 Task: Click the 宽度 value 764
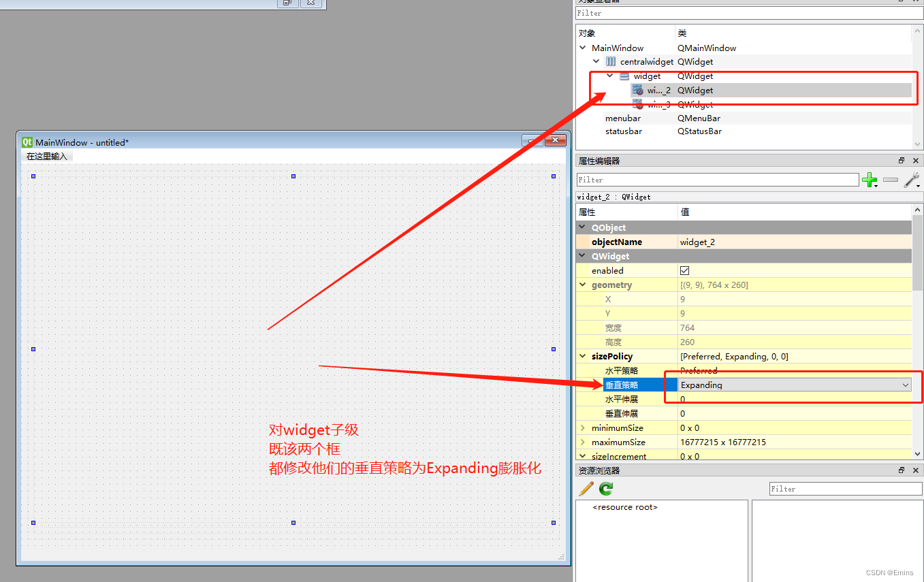tap(687, 327)
